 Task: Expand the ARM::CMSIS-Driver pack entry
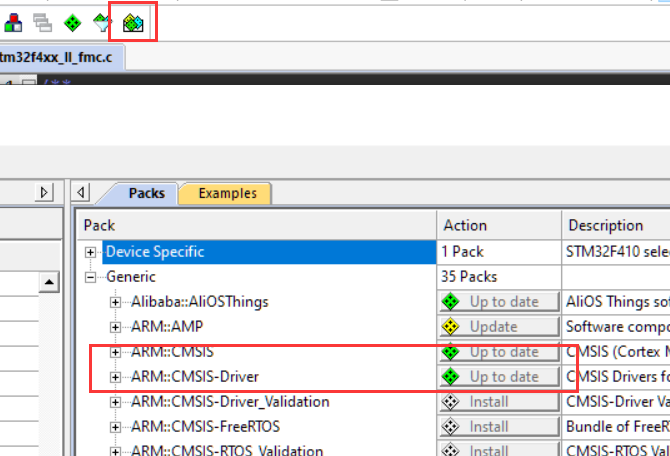115,377
